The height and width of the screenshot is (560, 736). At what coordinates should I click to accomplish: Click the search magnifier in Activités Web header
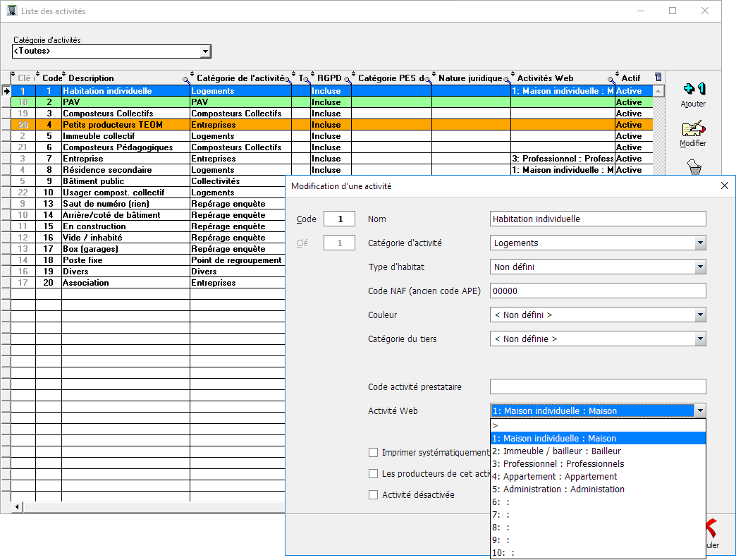click(x=611, y=79)
